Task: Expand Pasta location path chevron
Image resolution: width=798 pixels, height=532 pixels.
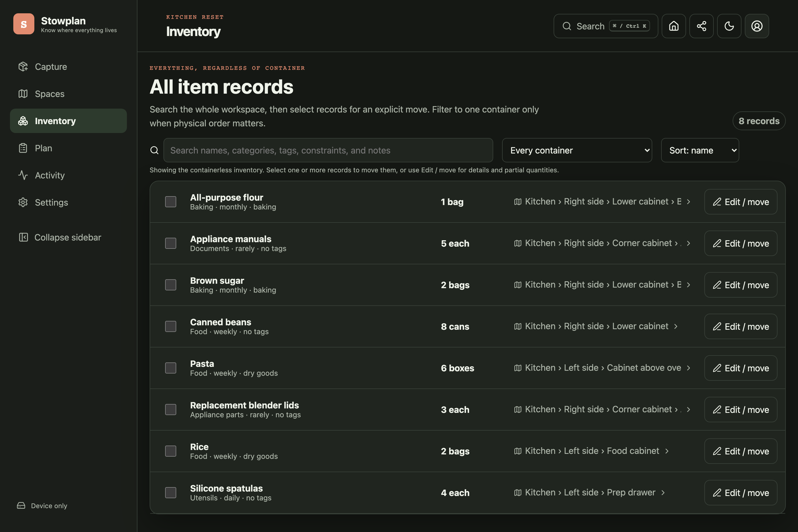Action: click(688, 368)
